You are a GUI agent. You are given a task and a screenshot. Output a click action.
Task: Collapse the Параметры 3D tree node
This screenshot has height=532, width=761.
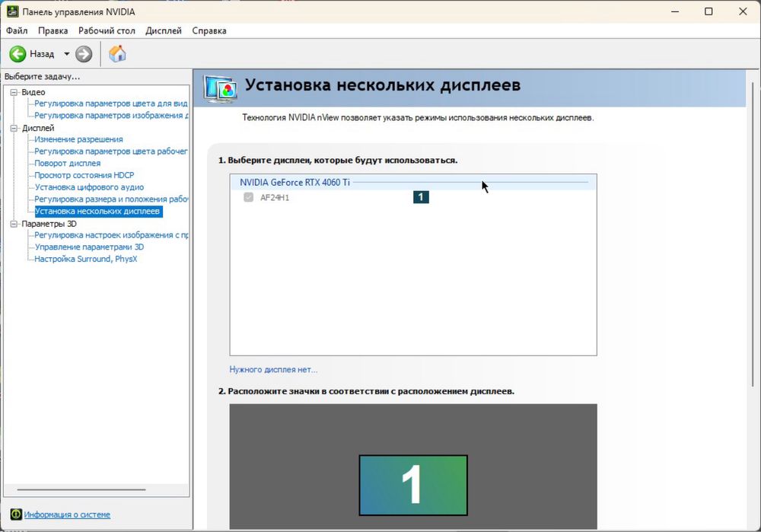tap(14, 224)
